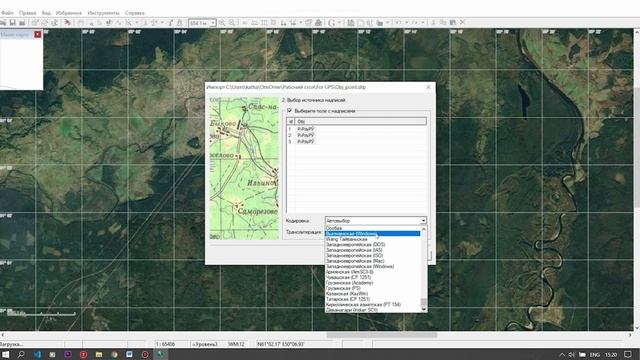640x360 pixels.
Task: Open the Вид menu
Action: pos(46,13)
